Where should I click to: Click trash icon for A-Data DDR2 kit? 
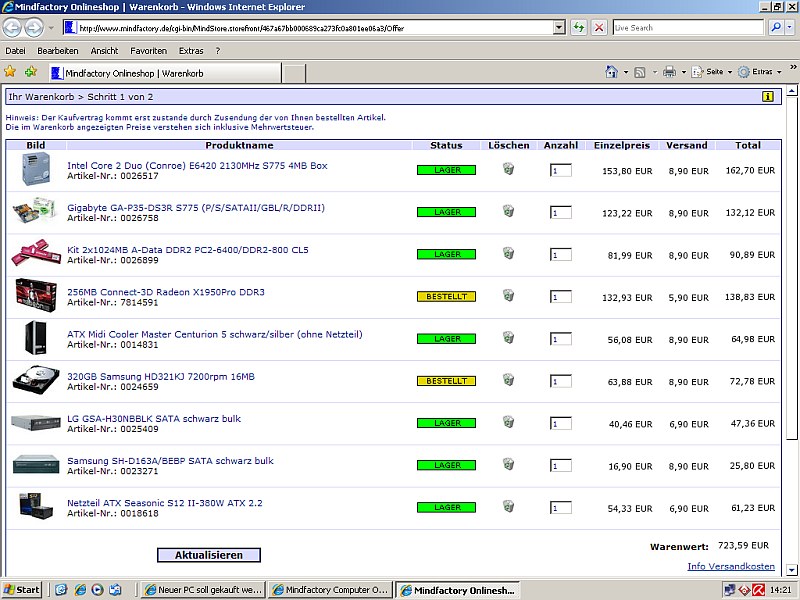click(x=508, y=254)
